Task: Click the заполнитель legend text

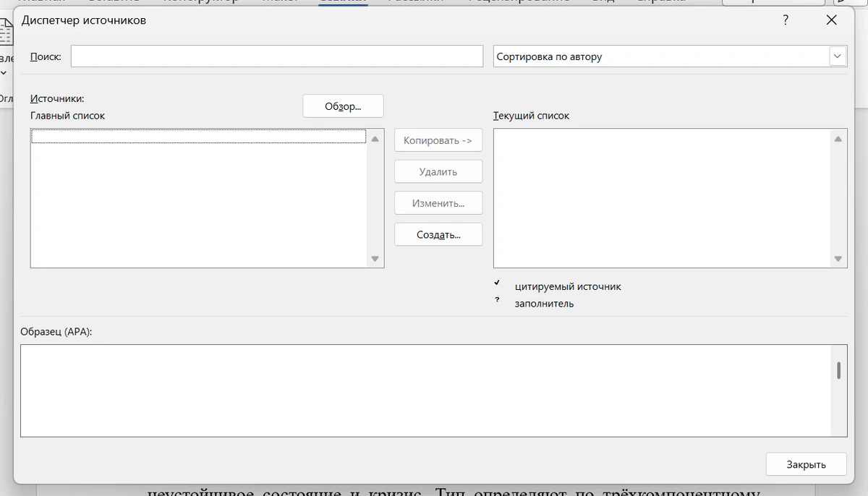Action: [544, 304]
